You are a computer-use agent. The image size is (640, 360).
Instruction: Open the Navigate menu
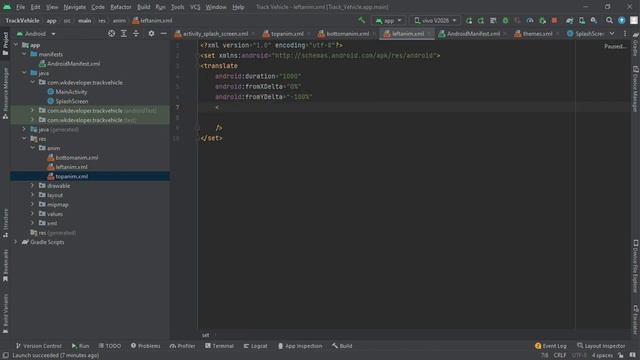pos(75,7)
